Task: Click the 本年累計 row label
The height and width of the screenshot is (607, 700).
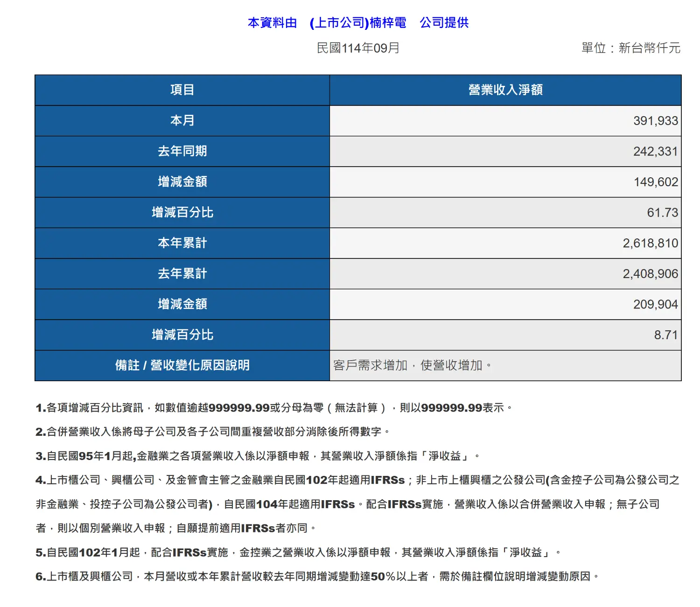Action: pyautogui.click(x=182, y=243)
